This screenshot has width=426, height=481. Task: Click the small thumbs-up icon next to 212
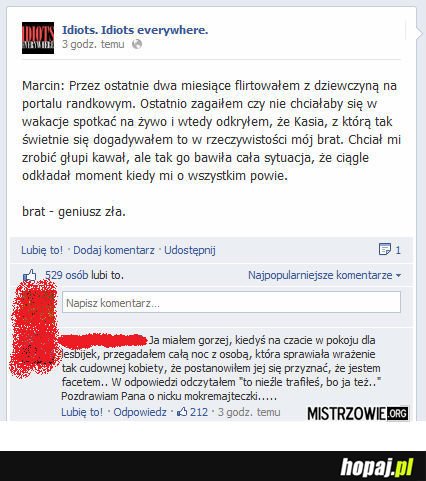pos(182,412)
